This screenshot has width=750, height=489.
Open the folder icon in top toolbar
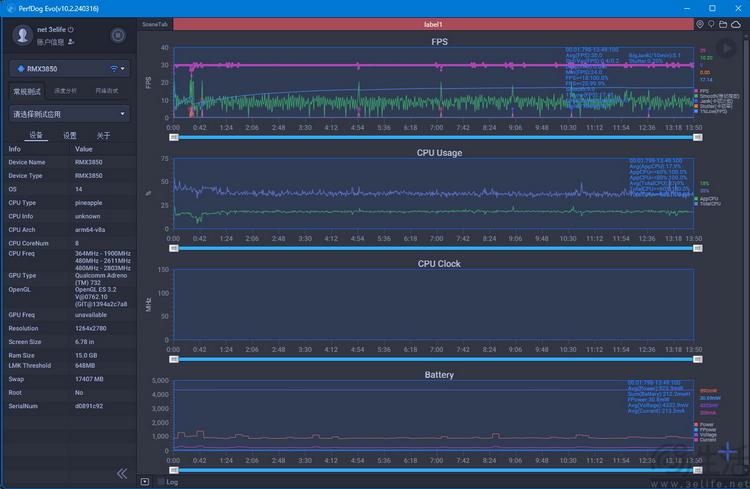(x=723, y=24)
